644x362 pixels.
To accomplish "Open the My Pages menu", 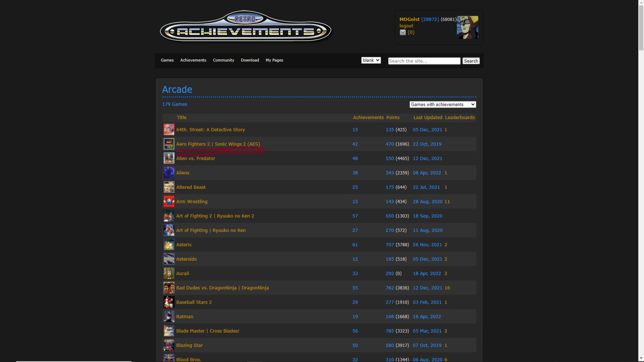I will (x=274, y=60).
